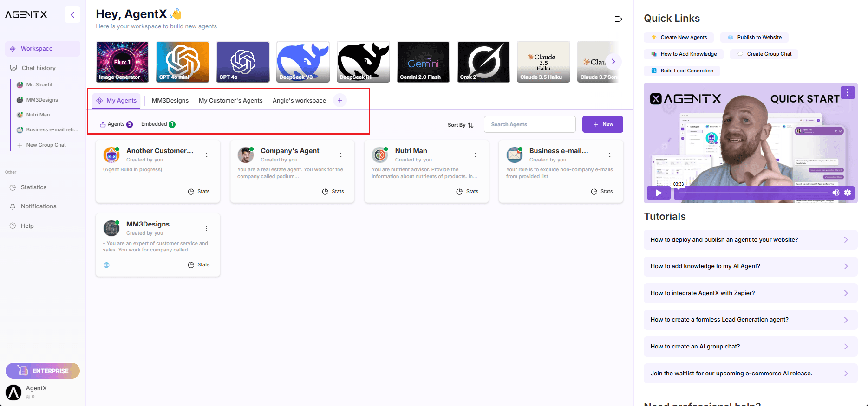
Task: Open Quick Start video settings gear
Action: [x=848, y=193]
